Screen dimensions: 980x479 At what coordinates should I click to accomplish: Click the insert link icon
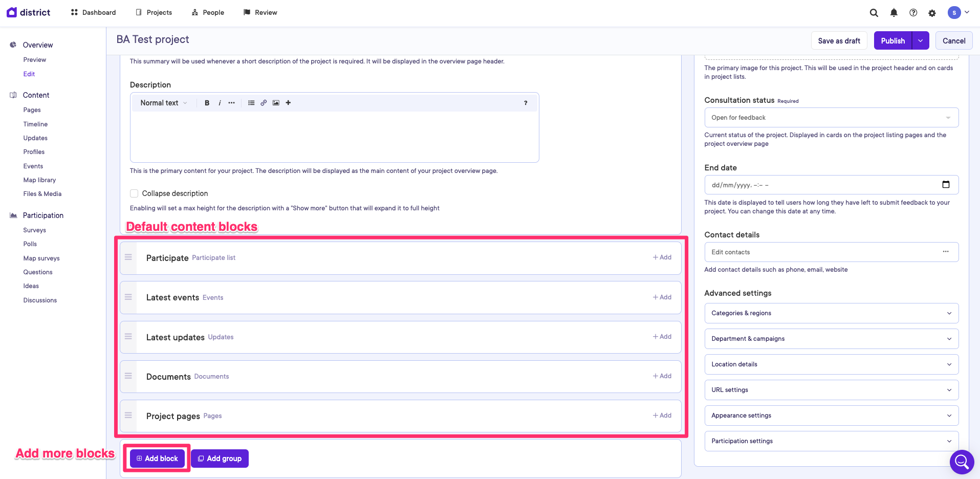[264, 103]
